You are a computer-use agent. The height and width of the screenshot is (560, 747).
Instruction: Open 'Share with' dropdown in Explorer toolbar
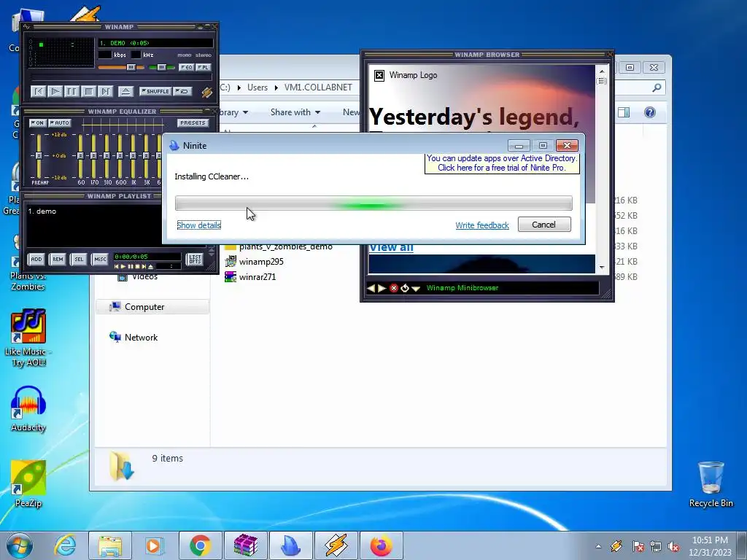pyautogui.click(x=295, y=112)
